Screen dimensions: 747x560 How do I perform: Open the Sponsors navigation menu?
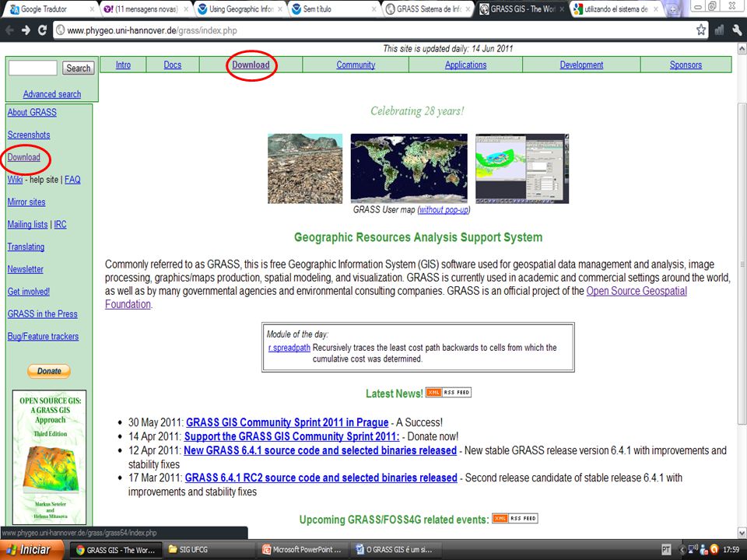click(686, 65)
